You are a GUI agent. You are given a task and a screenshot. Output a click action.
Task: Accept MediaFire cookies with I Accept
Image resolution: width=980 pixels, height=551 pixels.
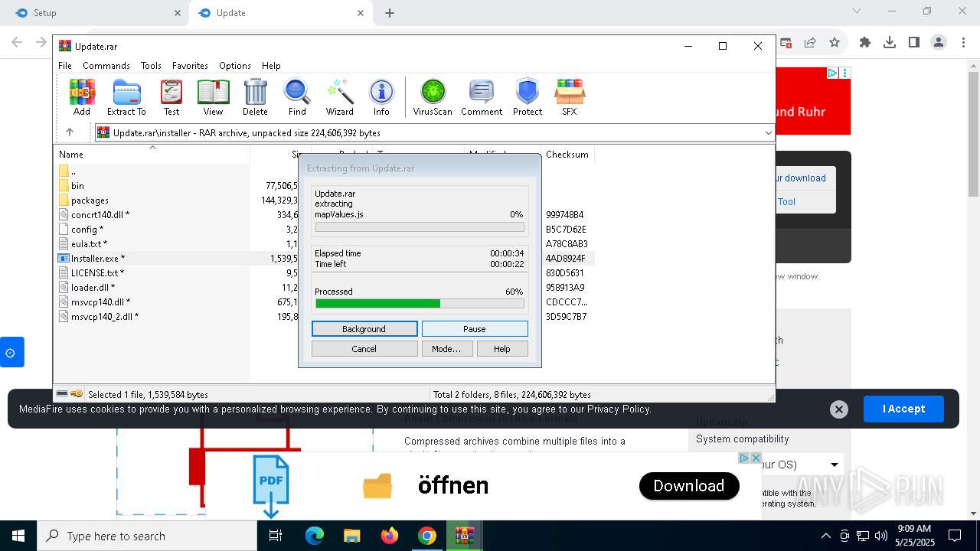click(903, 409)
